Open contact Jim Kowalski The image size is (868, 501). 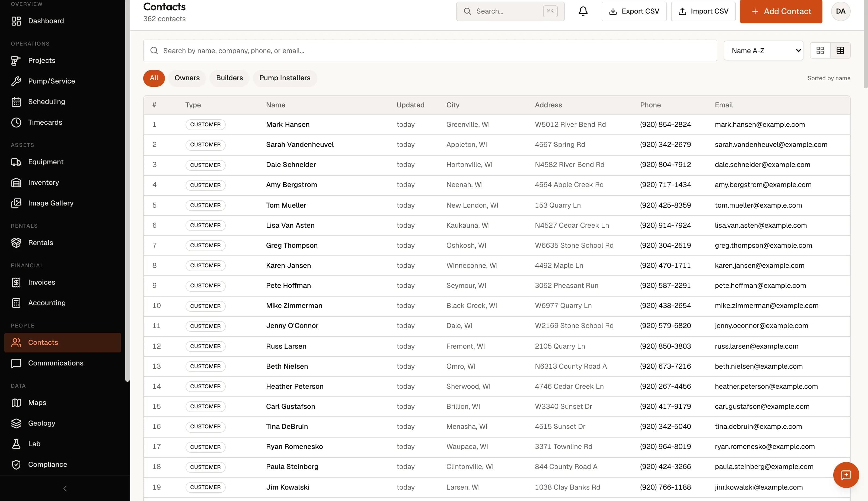[x=288, y=487]
